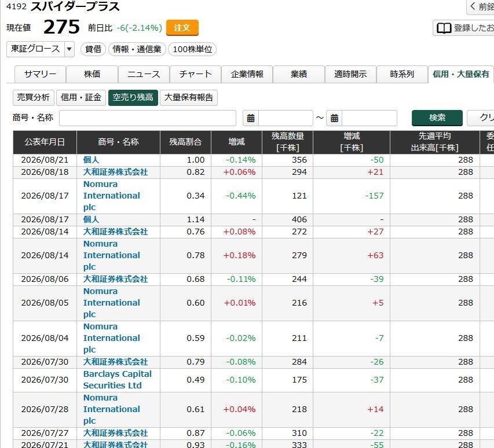The height and width of the screenshot is (448, 494).
Task: Open 大和証券株式会社 link dated 2026/08/14
Action: coord(115,232)
